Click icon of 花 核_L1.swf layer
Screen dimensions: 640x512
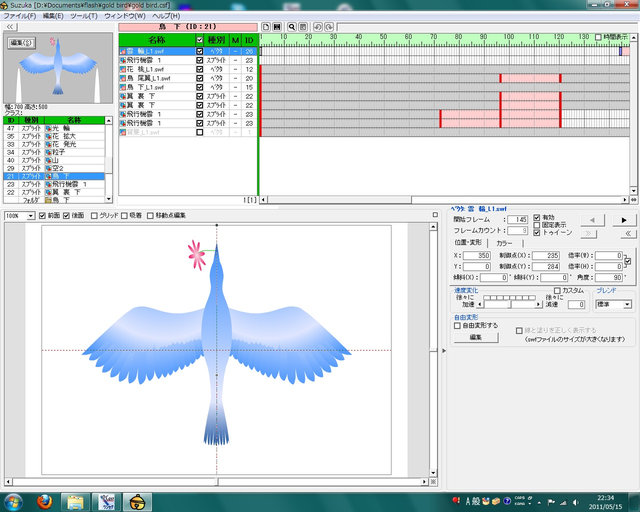pyautogui.click(x=122, y=69)
